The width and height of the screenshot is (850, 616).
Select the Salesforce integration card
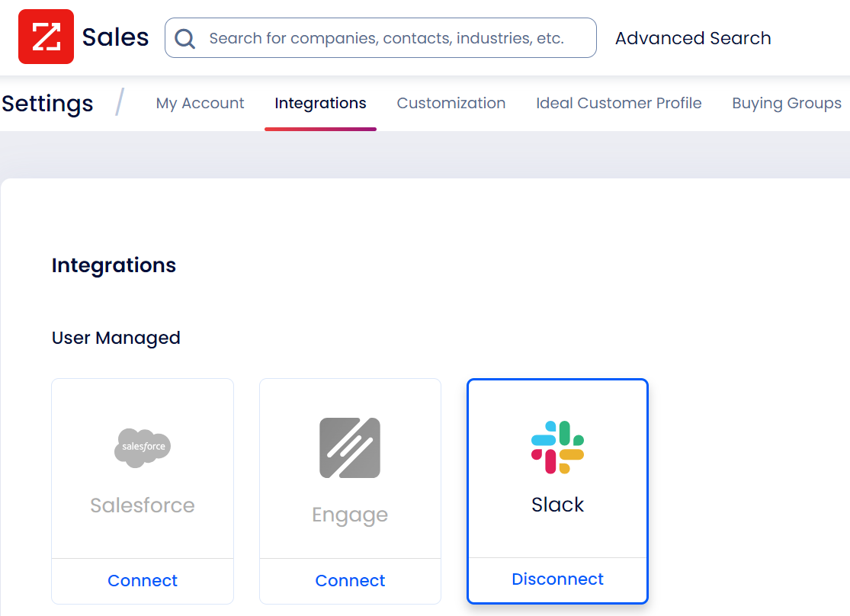(x=143, y=473)
